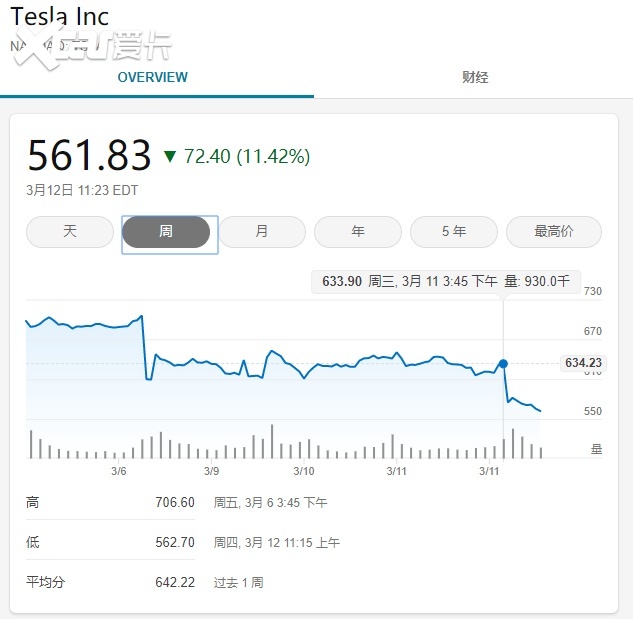This screenshot has width=633, height=619.
Task: Select the 最高价 range button
Action: click(x=554, y=231)
